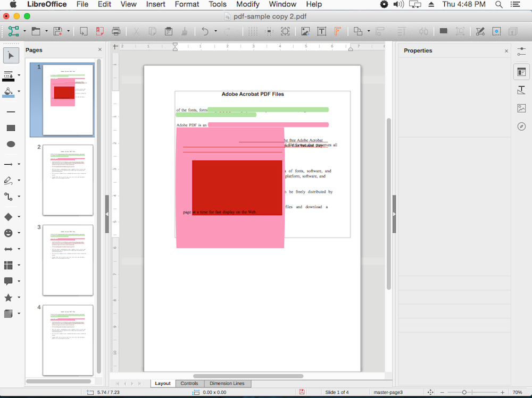This screenshot has width=532, height=398.
Task: Select the Block Arrows tool
Action: tap(8, 249)
